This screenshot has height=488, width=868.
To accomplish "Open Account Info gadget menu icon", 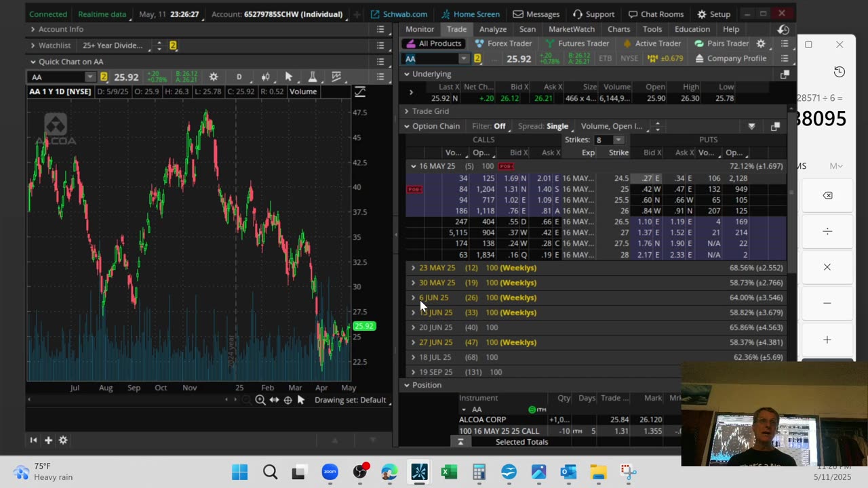I will pos(380,29).
